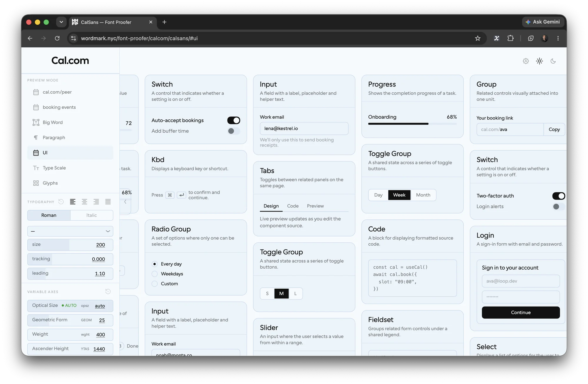View site information icon in address bar

[x=73, y=38]
